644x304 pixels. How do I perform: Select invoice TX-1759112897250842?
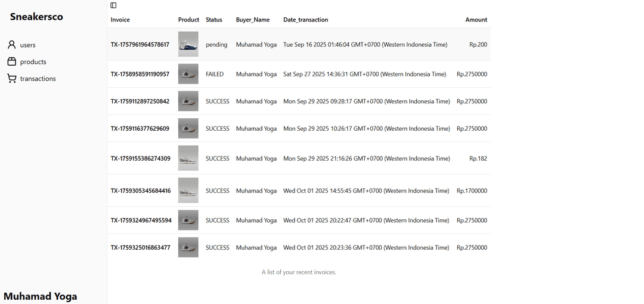140,102
